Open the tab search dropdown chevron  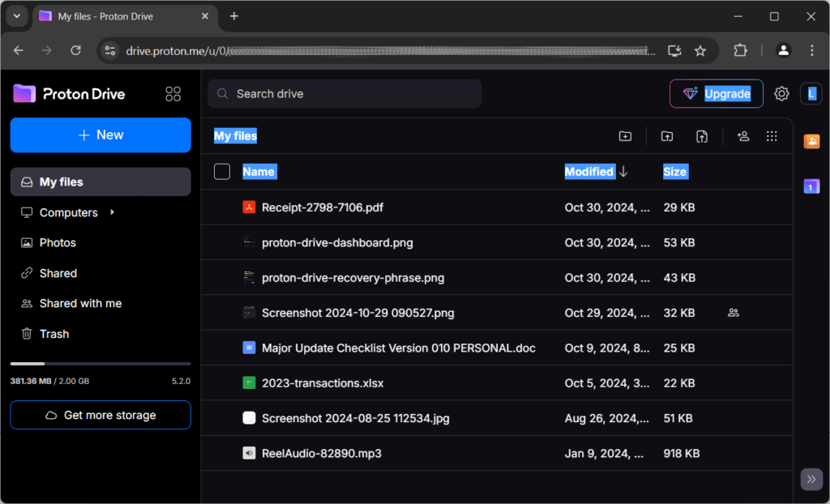point(17,16)
